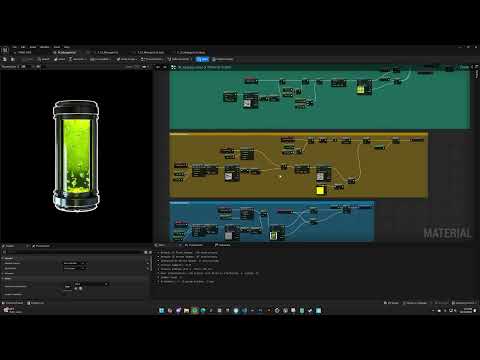Open the green WhatsApp taskbar icon
The image size is (480, 360).
pos(195,310)
